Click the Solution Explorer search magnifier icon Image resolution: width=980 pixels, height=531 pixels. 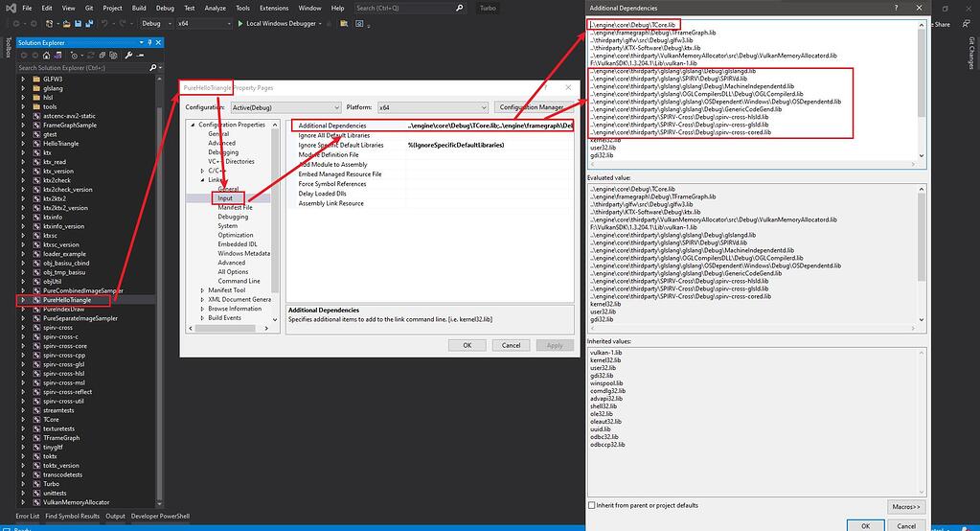click(x=152, y=67)
